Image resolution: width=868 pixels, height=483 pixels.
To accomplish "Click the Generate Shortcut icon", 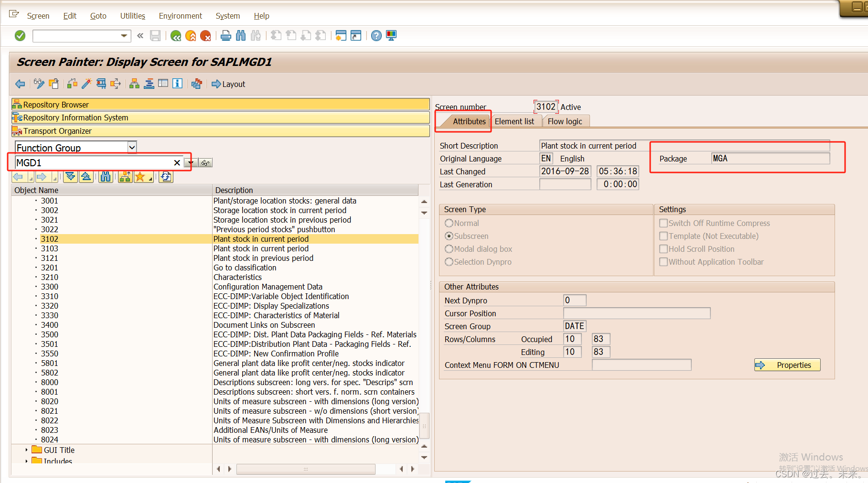I will pyautogui.click(x=356, y=36).
